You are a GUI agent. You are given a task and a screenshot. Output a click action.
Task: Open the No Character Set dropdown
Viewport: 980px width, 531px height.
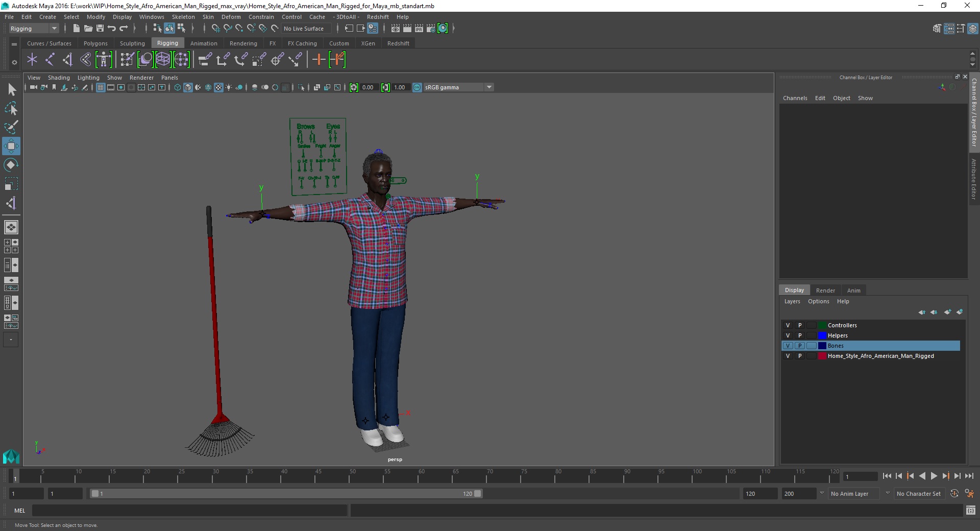tap(920, 494)
